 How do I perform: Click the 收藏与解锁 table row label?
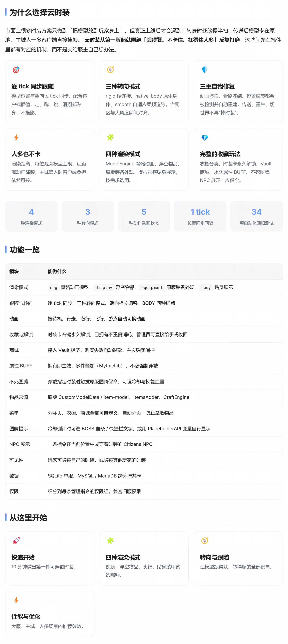tap(21, 334)
